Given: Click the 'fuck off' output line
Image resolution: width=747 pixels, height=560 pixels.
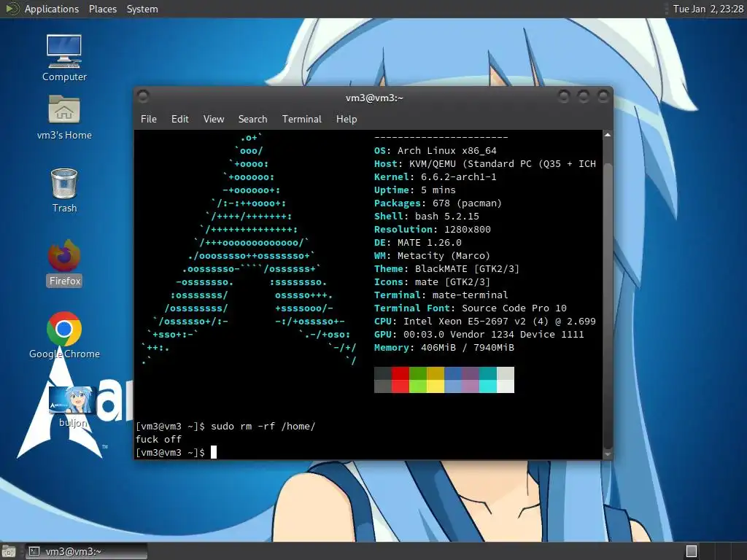Looking at the screenshot, I should [x=158, y=439].
